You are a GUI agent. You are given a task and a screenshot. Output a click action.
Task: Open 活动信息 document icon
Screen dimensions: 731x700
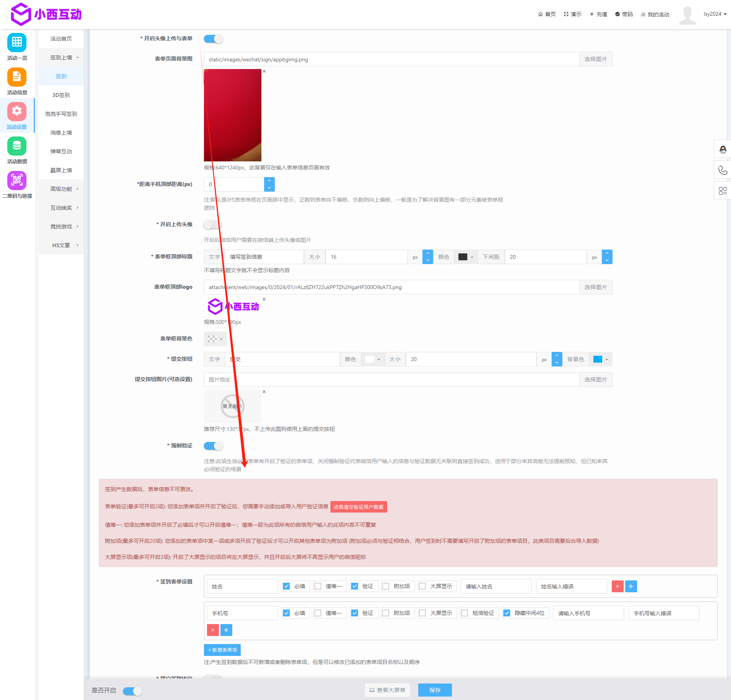click(x=17, y=77)
